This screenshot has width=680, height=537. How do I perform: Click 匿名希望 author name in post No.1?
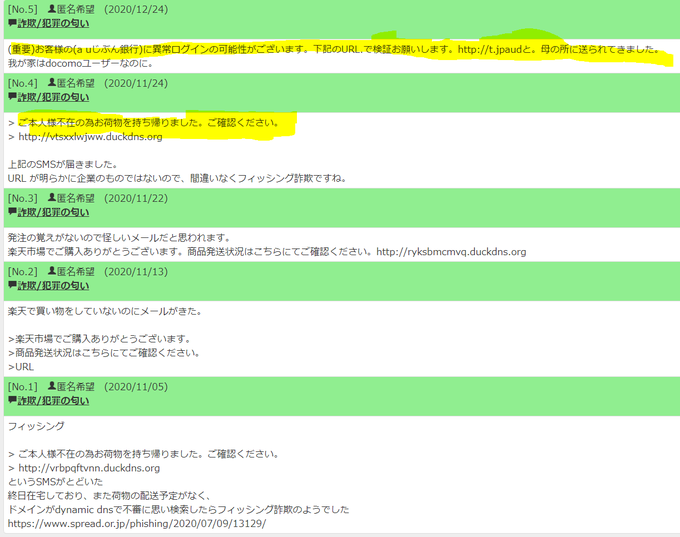coord(76,387)
